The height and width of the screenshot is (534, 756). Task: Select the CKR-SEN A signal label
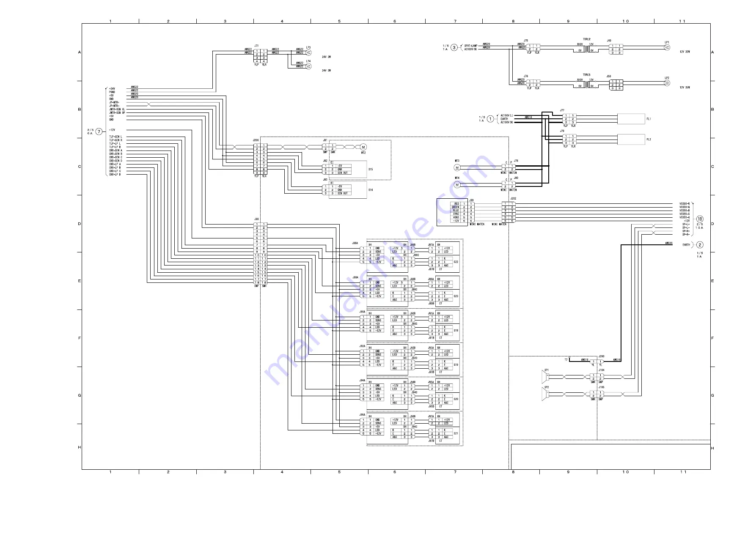tap(115, 151)
